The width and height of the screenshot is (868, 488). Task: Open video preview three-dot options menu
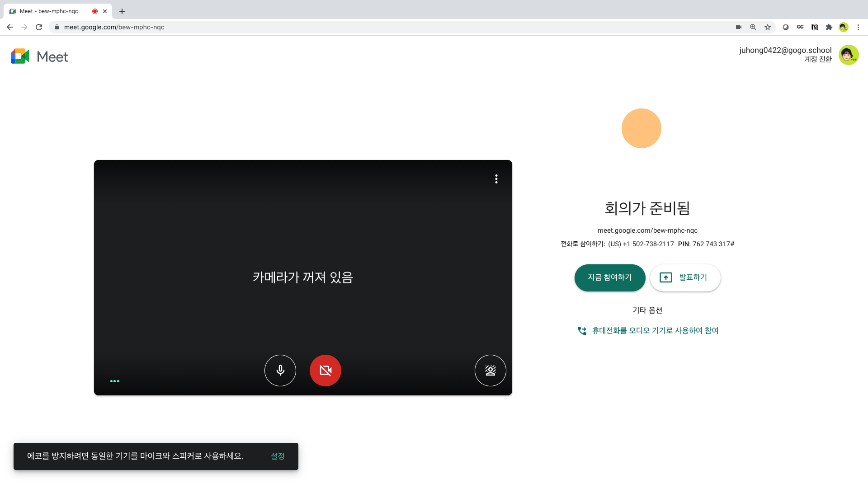click(x=496, y=179)
